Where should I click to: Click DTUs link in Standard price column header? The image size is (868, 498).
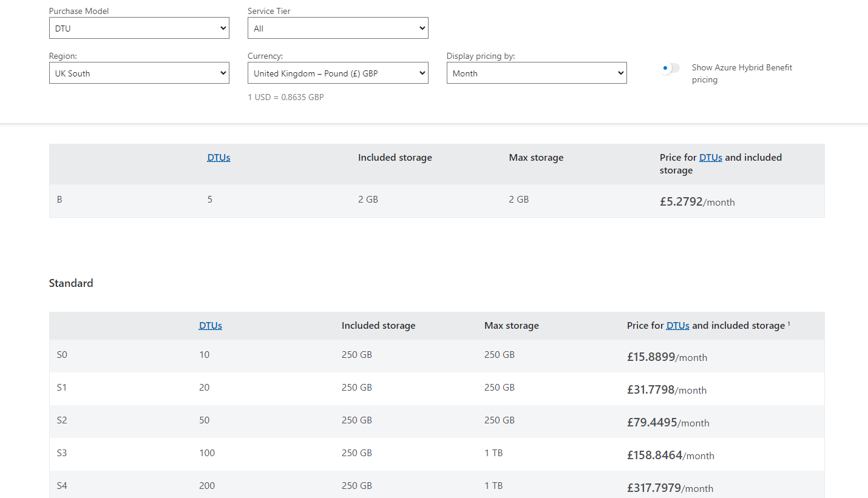coord(677,326)
